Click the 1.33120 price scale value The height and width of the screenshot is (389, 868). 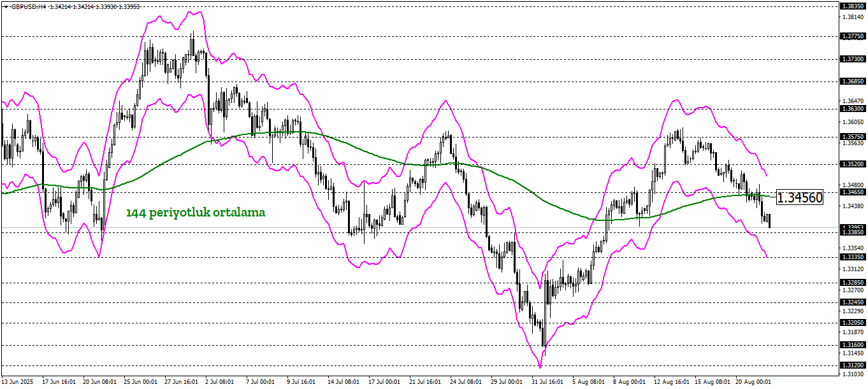pyautogui.click(x=853, y=269)
